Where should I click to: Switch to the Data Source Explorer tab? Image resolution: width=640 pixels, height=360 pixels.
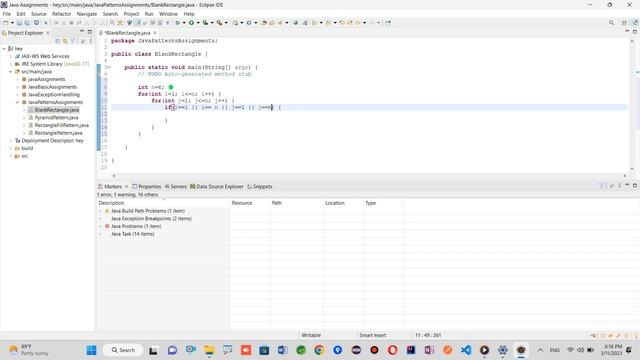click(217, 187)
